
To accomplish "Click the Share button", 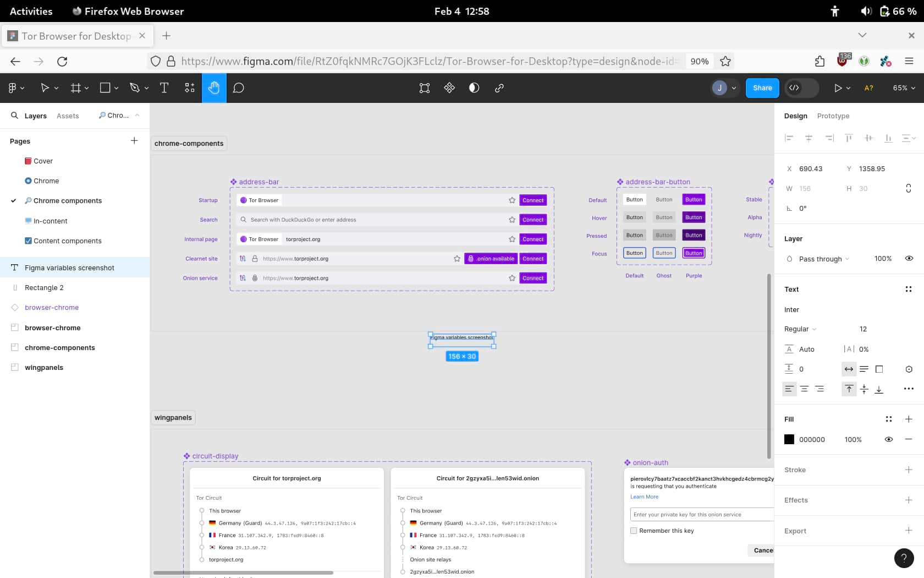I will click(x=762, y=88).
